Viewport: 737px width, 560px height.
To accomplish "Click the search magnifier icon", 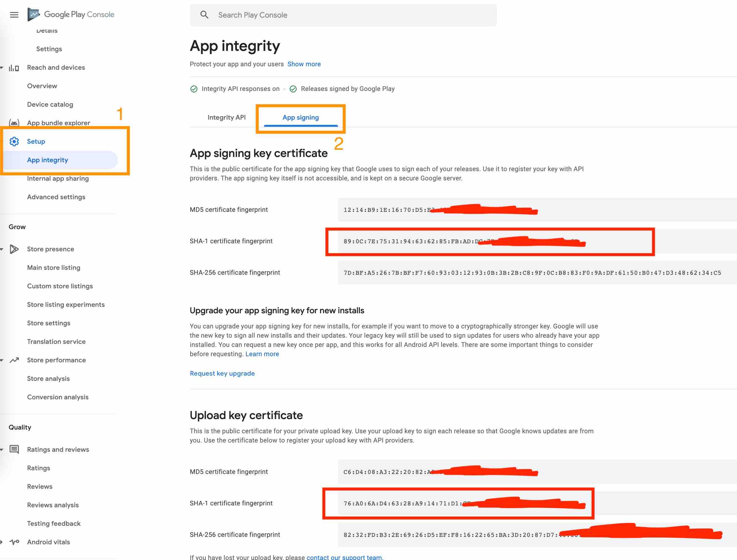I will pyautogui.click(x=204, y=15).
